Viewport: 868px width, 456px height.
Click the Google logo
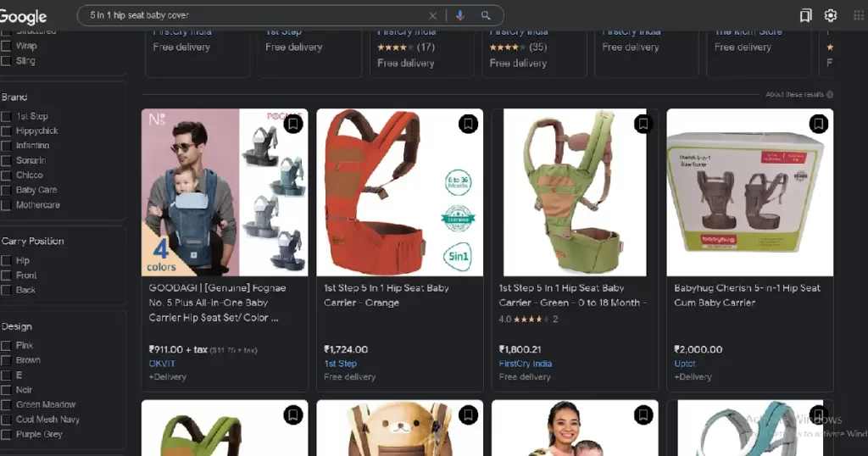click(x=23, y=17)
